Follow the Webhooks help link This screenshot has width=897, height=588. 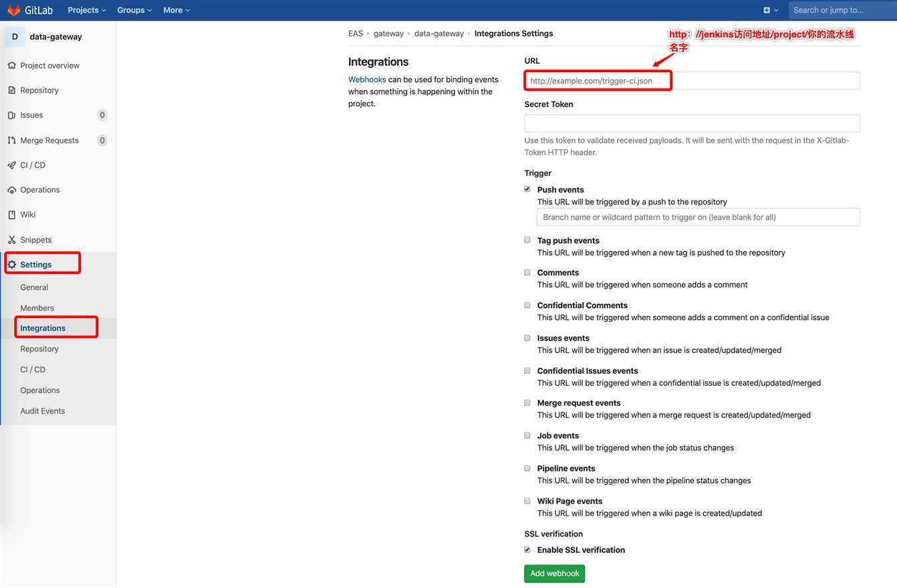(367, 80)
